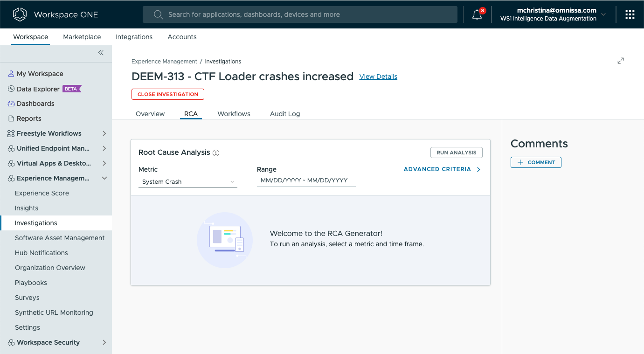Collapse the sidebar with double-chevron icon
Image resolution: width=644 pixels, height=354 pixels.
coord(101,53)
